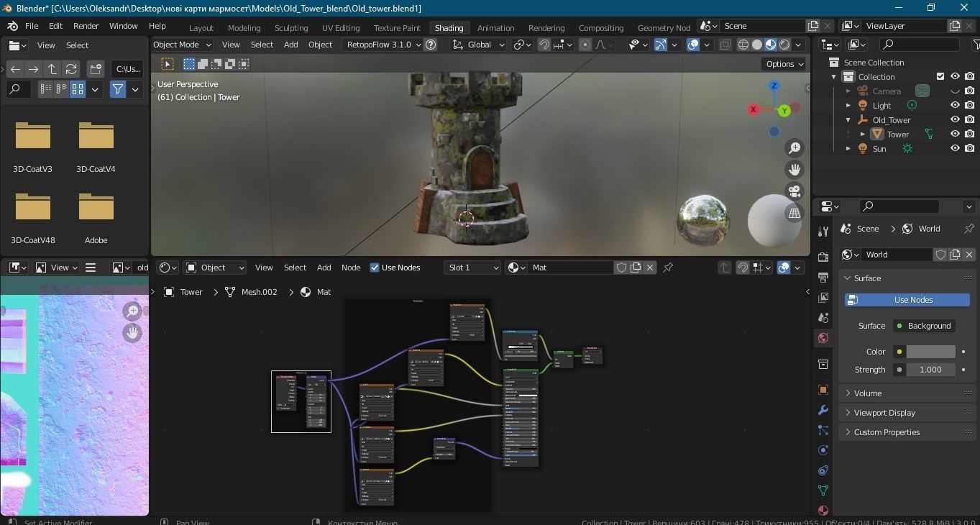Screen dimensions: 980x525
Task: Click the Z axis on navigation gizmo
Action: 774,86
